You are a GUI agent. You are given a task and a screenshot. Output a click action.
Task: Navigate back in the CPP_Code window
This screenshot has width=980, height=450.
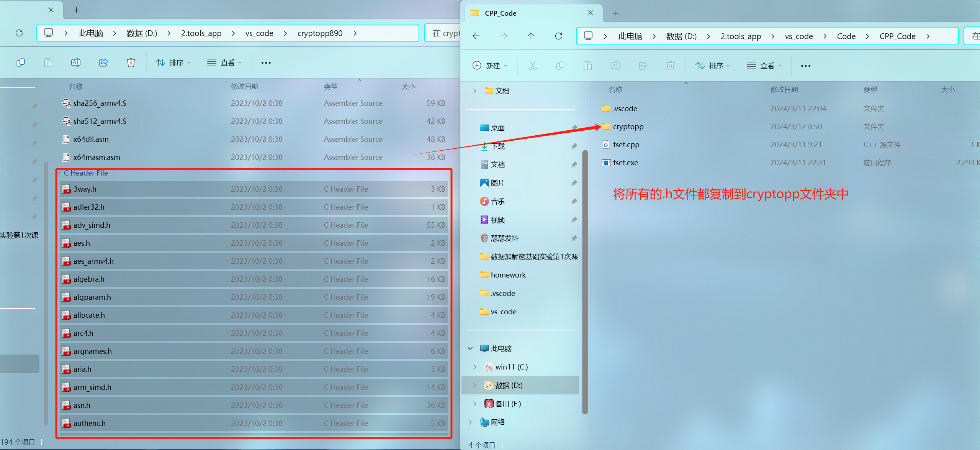click(476, 36)
